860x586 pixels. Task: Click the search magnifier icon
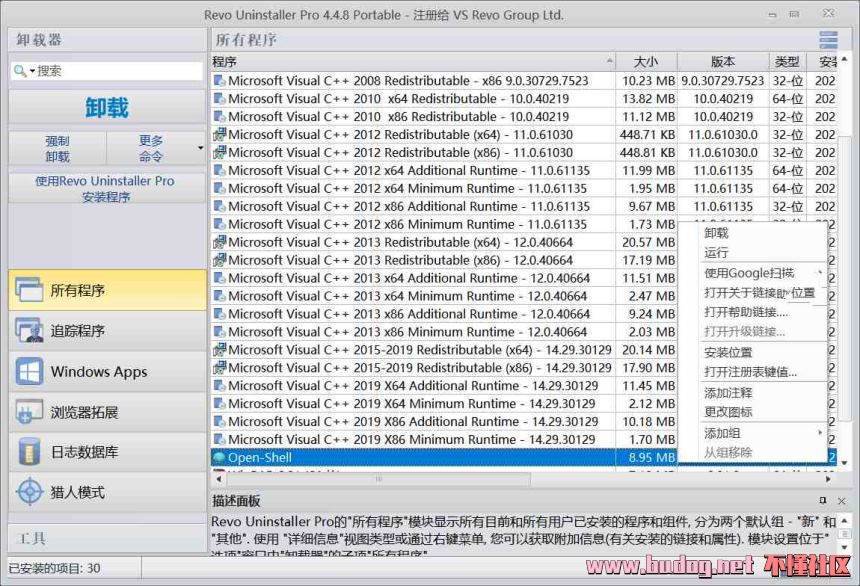point(19,71)
